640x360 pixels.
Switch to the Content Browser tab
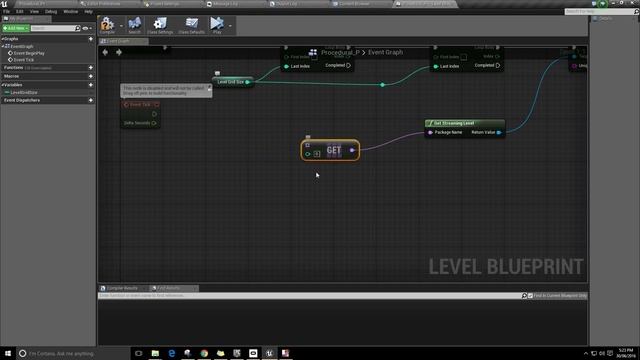click(x=353, y=4)
